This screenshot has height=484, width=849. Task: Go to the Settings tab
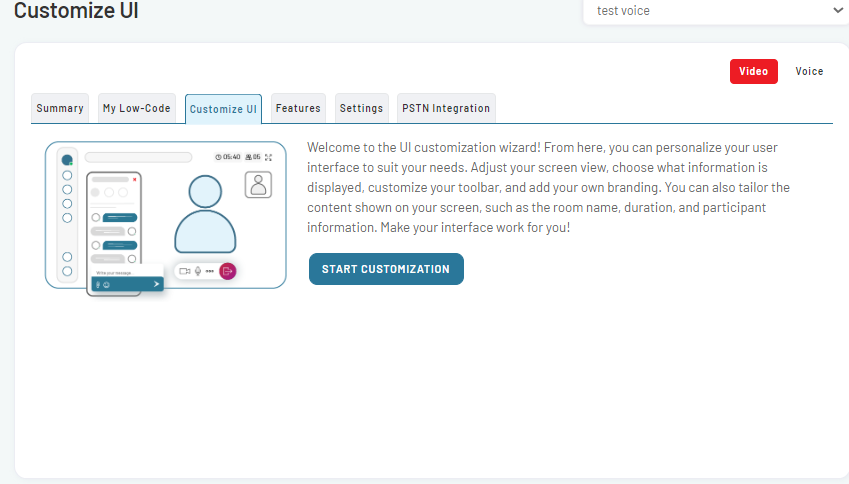(361, 108)
